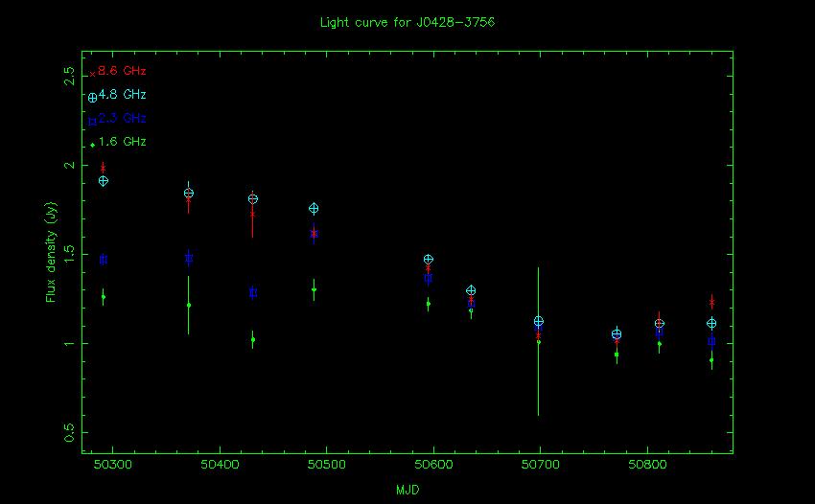Select the cyan 4.8 GHz point near MJD 50490

(314, 208)
